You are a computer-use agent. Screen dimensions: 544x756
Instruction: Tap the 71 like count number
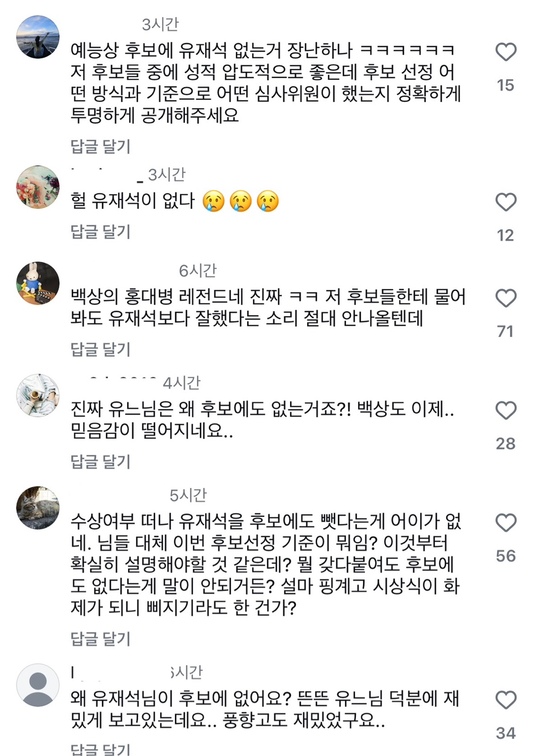tap(505, 332)
